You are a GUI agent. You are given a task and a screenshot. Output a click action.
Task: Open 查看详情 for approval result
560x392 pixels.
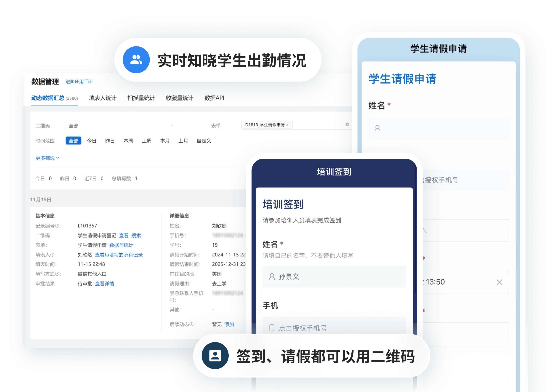point(104,283)
